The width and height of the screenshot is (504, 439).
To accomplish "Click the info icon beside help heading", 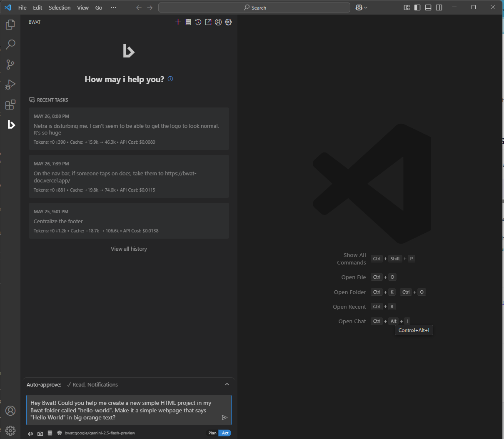I will pos(170,79).
